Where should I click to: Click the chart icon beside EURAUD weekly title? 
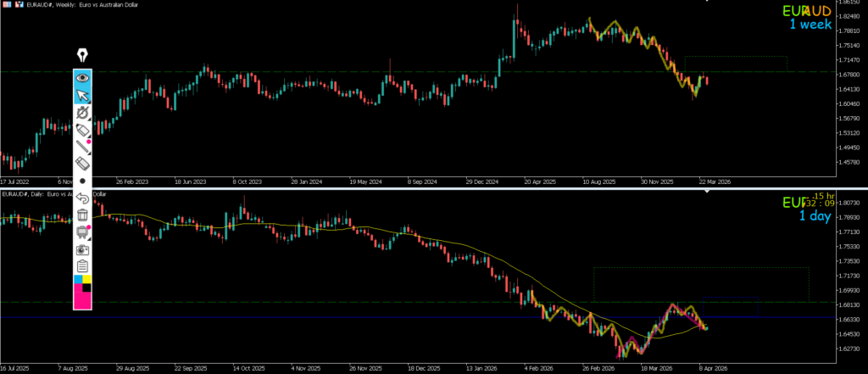point(19,4)
